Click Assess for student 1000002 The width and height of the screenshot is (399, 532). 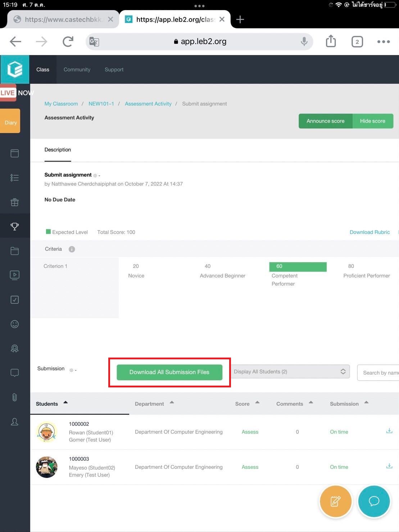(250, 432)
